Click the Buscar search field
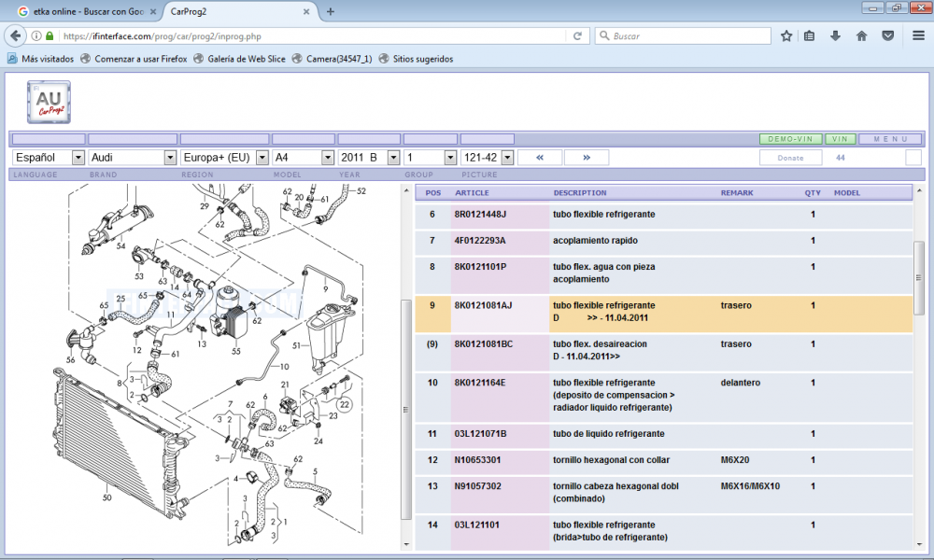This screenshot has width=934, height=560. click(x=684, y=35)
